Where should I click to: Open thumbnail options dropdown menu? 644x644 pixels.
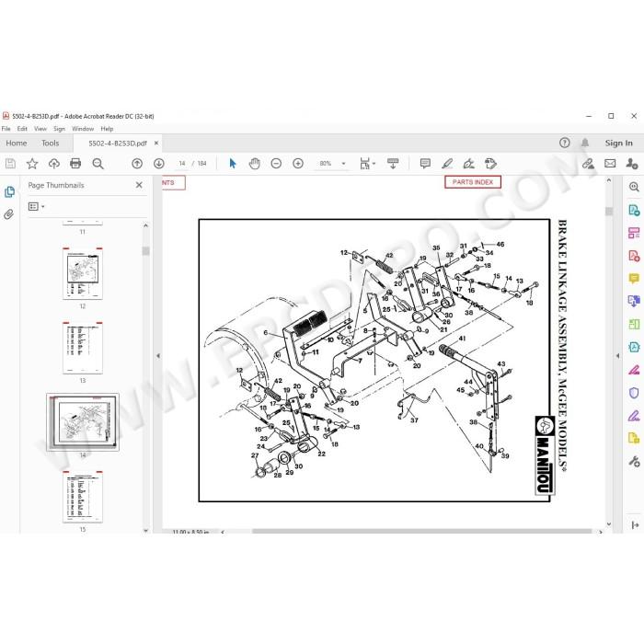point(36,206)
